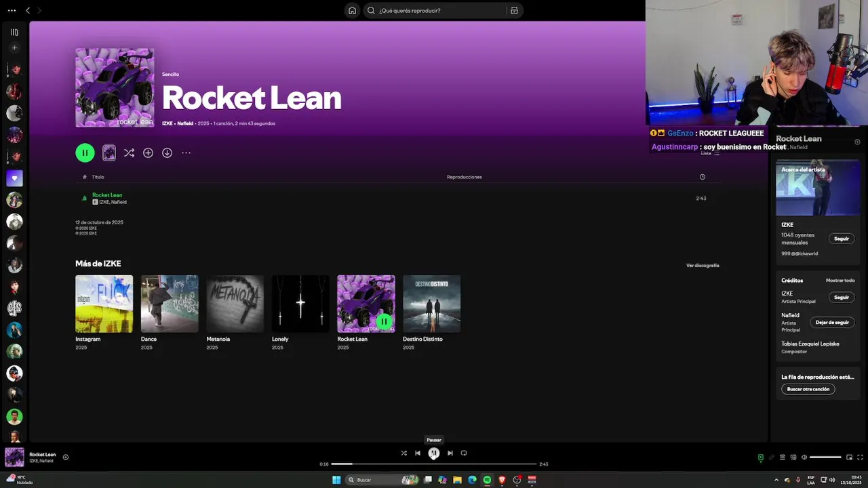Go back to the previous page
868x488 pixels.
(28, 10)
